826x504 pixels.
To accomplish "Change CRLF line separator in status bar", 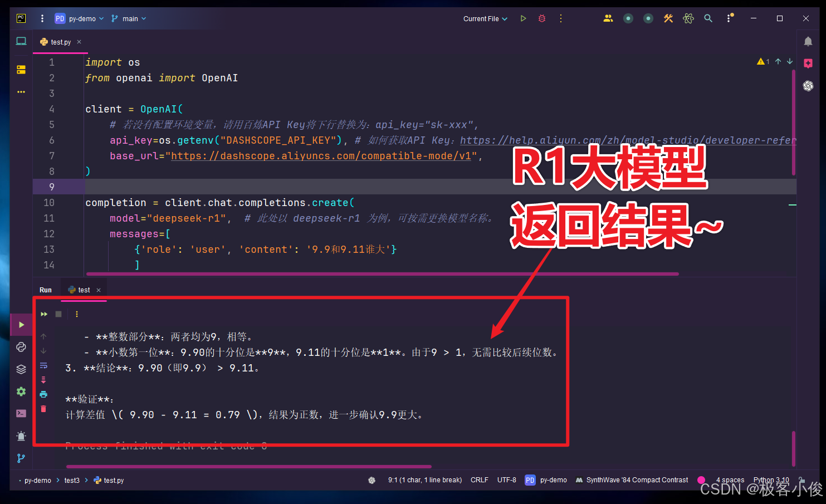I will 480,480.
